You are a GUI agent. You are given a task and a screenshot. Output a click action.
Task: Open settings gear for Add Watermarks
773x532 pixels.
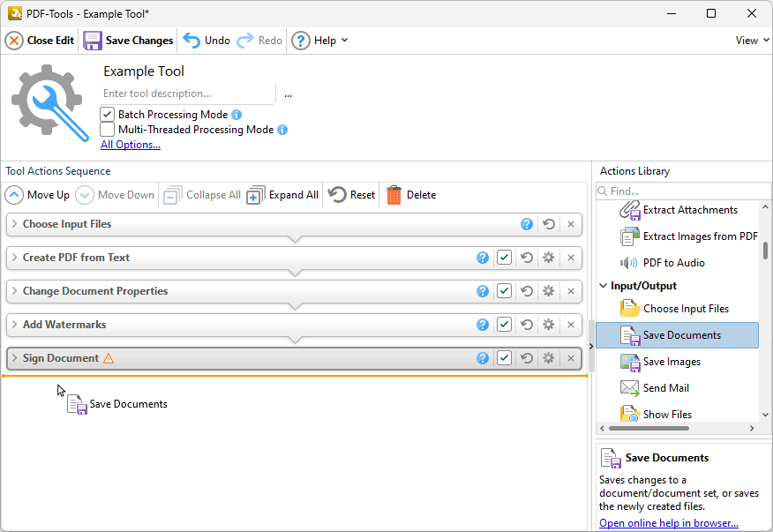point(549,325)
